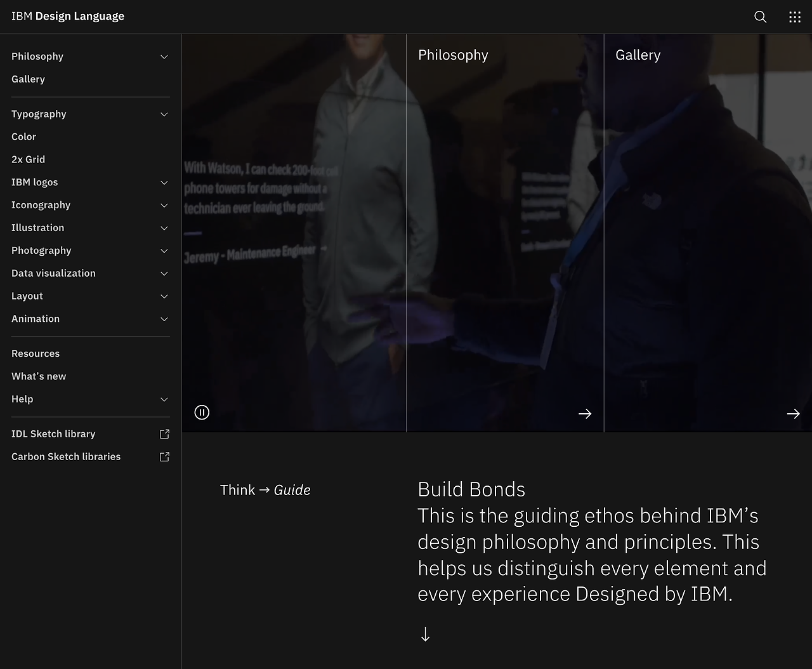Open the Resources page
This screenshot has height=669, width=812.
pyautogui.click(x=36, y=353)
